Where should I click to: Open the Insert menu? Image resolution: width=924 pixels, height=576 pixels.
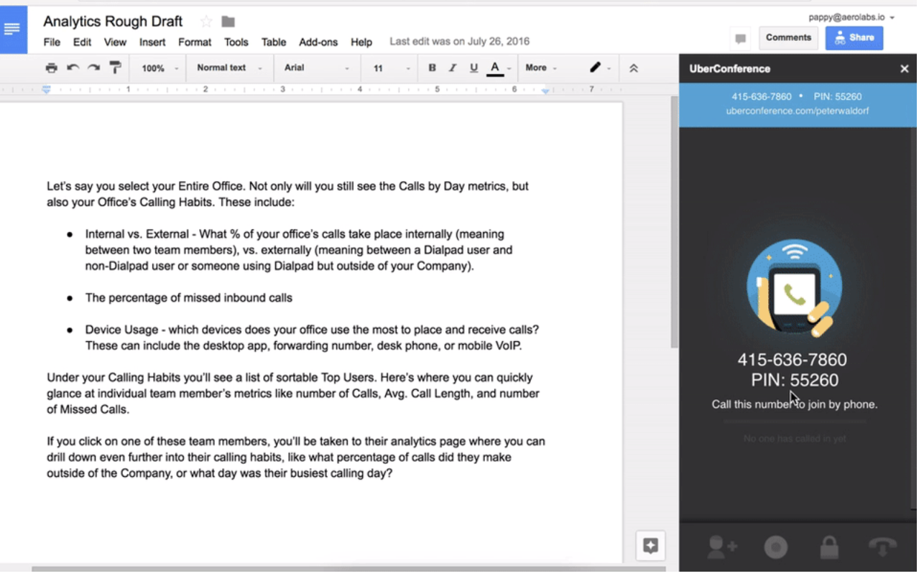pyautogui.click(x=152, y=42)
